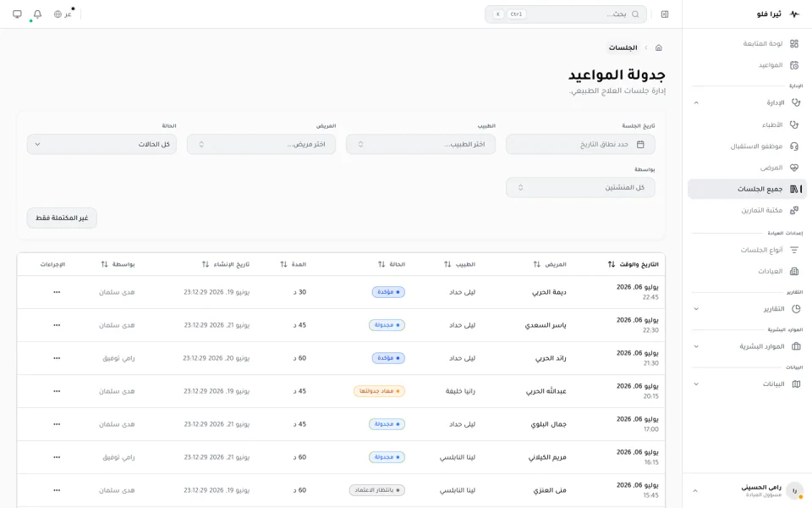
Task: Open the notifications bell
Action: pyautogui.click(x=37, y=14)
